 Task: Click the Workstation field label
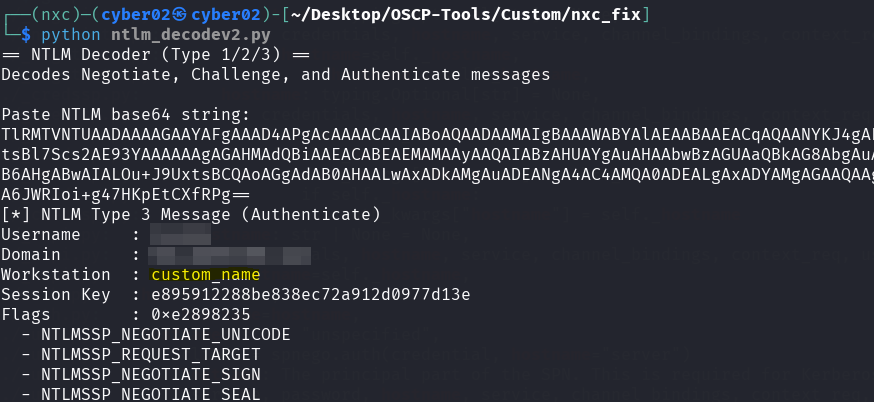click(x=55, y=274)
